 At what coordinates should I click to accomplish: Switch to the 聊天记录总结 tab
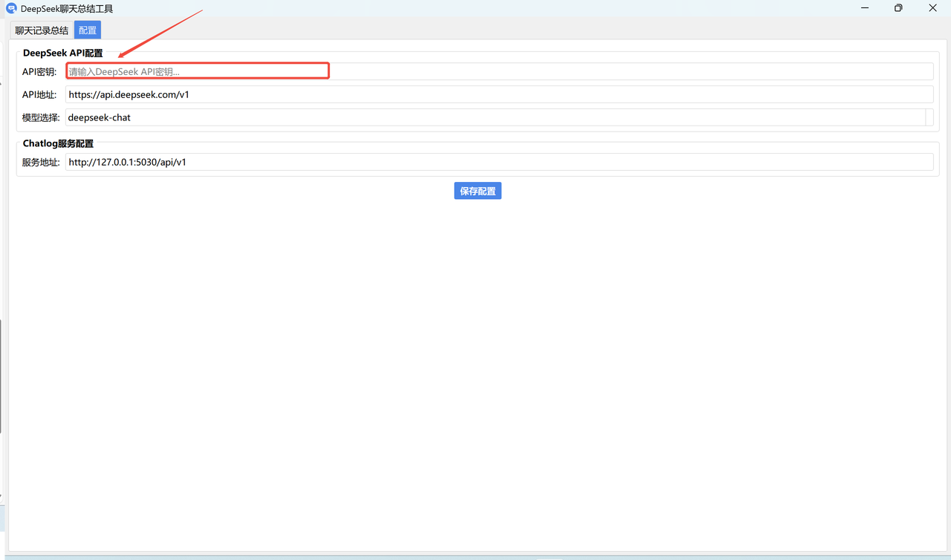point(42,30)
